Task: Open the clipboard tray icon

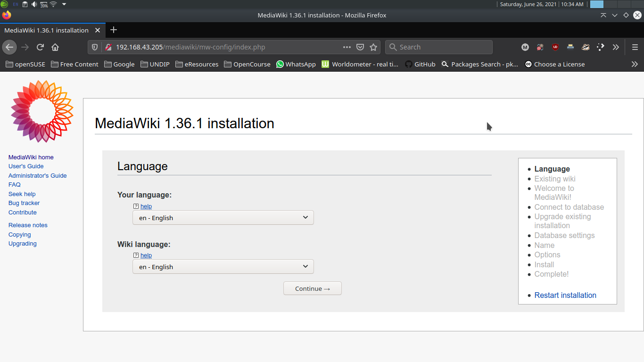Action: coord(25,4)
